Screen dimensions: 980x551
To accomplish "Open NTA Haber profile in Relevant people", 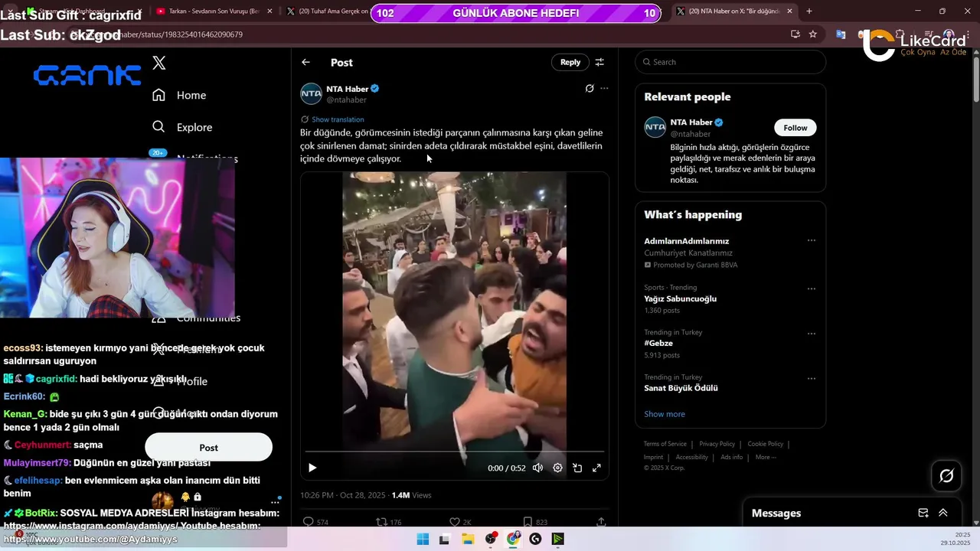I will tap(691, 122).
